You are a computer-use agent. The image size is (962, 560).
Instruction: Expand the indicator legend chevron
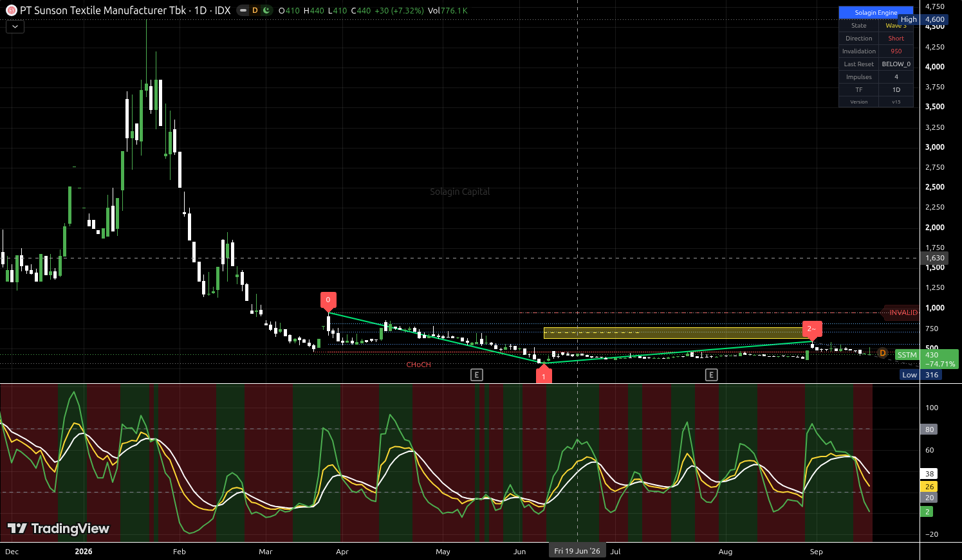pos(15,27)
